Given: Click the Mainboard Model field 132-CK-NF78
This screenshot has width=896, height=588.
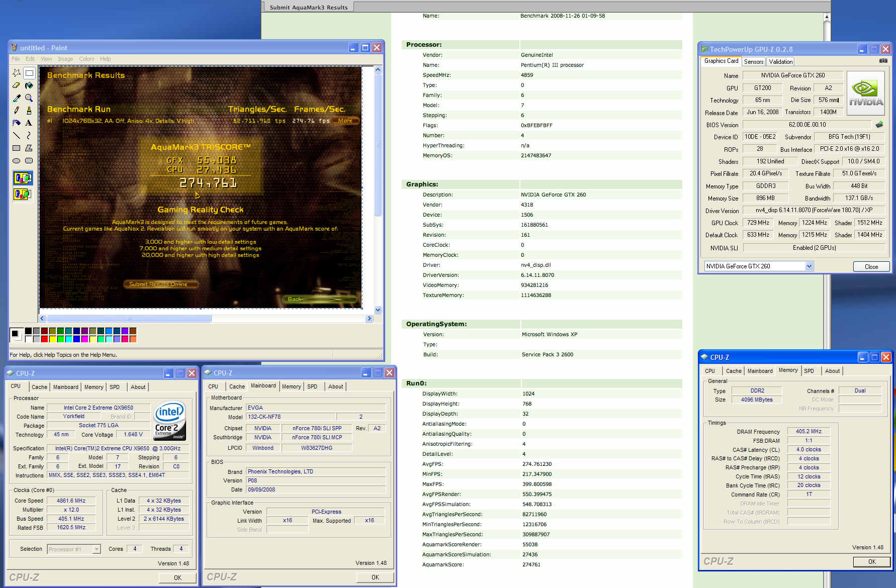Looking at the screenshot, I should pos(290,417).
